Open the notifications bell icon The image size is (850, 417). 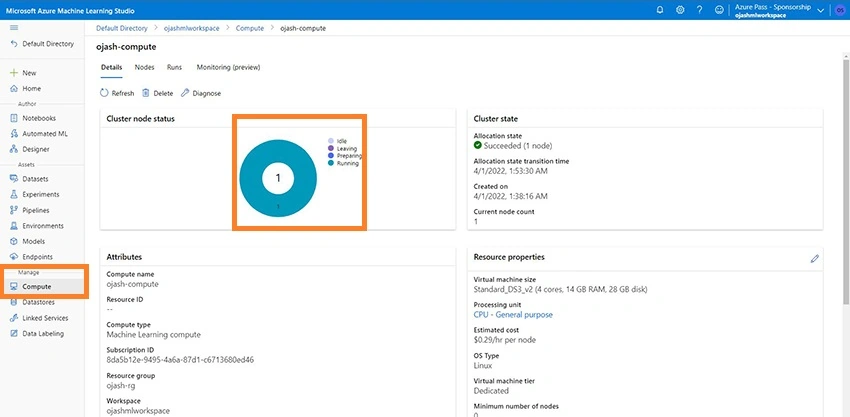point(660,10)
